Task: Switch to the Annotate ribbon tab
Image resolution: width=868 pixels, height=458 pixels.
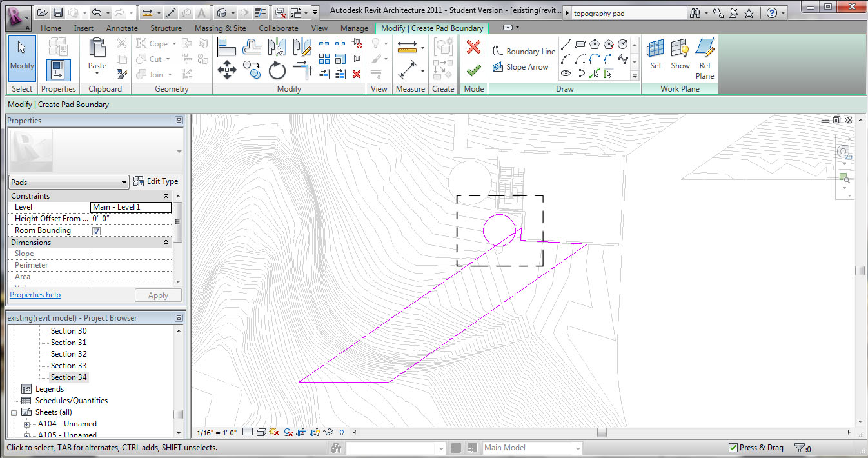Action: click(122, 28)
